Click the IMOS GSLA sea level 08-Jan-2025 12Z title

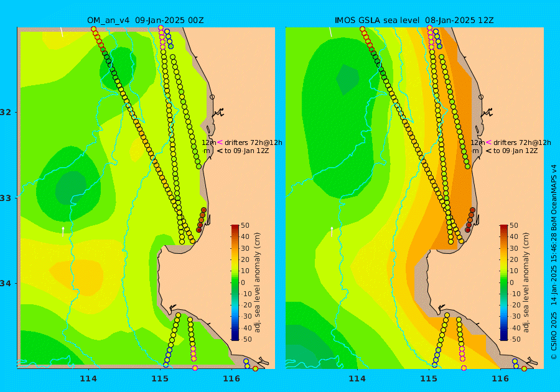(x=414, y=21)
